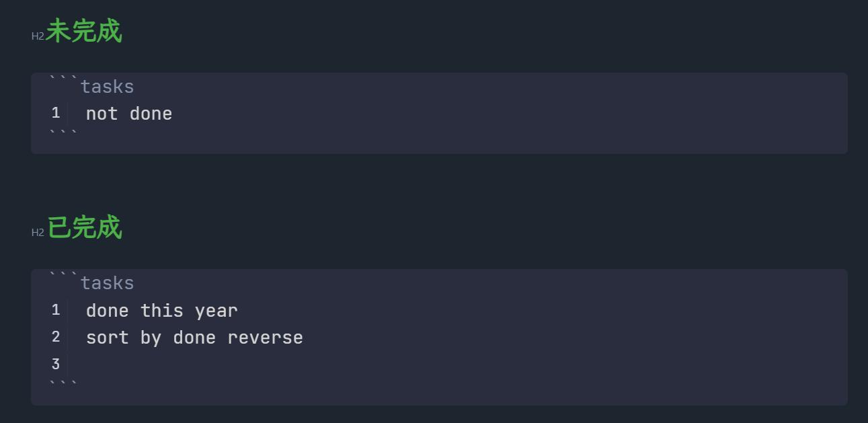Place cursor in the 已完成 heading
The height and width of the screenshot is (423, 868).
84,228
